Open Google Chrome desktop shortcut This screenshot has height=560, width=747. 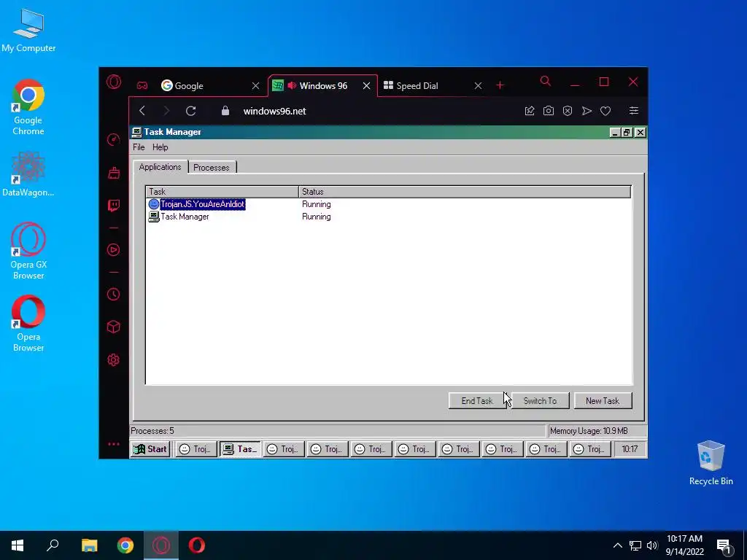coord(28,108)
